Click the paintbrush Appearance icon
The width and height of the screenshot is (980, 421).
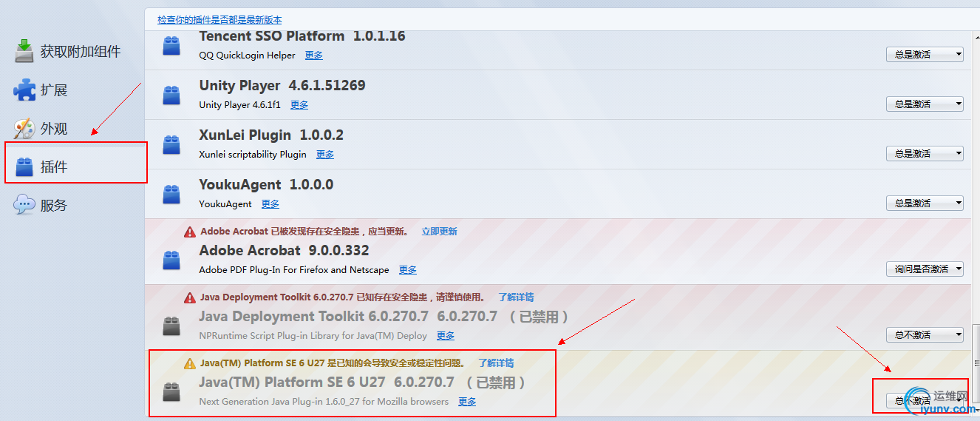pyautogui.click(x=24, y=129)
